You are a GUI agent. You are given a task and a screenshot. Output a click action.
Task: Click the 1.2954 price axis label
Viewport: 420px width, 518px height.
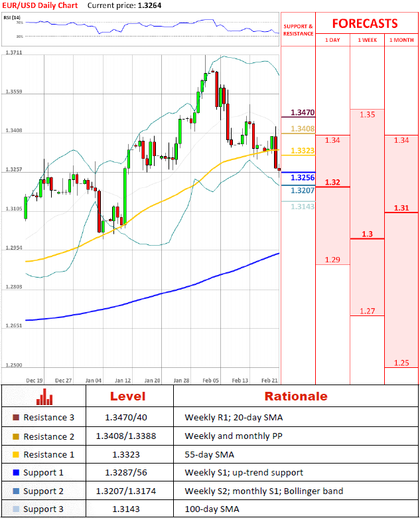pos(14,248)
